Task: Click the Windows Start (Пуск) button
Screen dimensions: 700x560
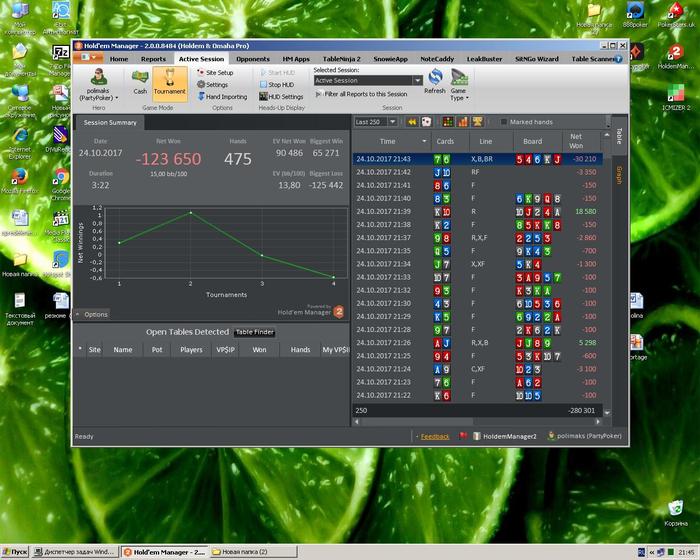Action: click(15, 552)
